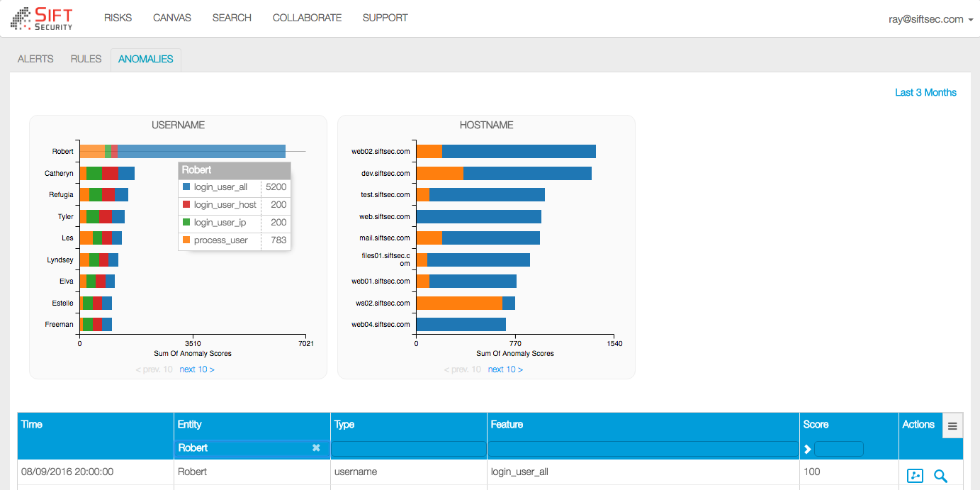Click the Catheryn bar in USERNAME chart
This screenshot has width=980, height=490.
pos(107,173)
